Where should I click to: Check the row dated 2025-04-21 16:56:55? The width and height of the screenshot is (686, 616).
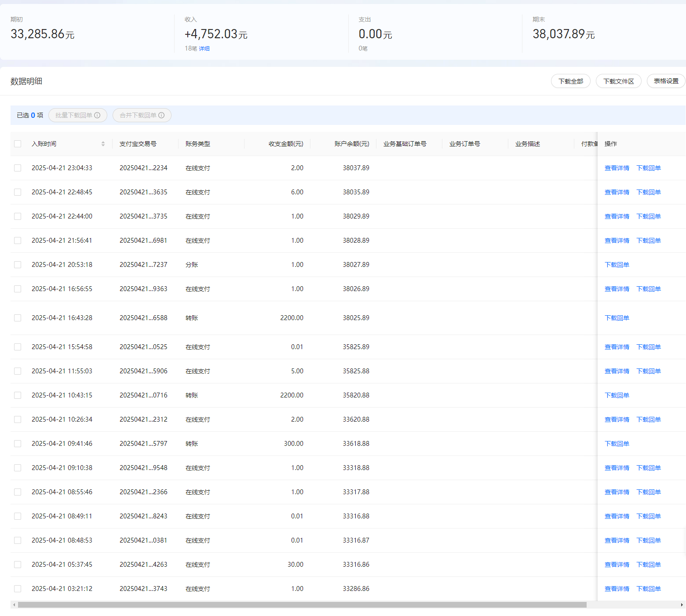point(18,289)
